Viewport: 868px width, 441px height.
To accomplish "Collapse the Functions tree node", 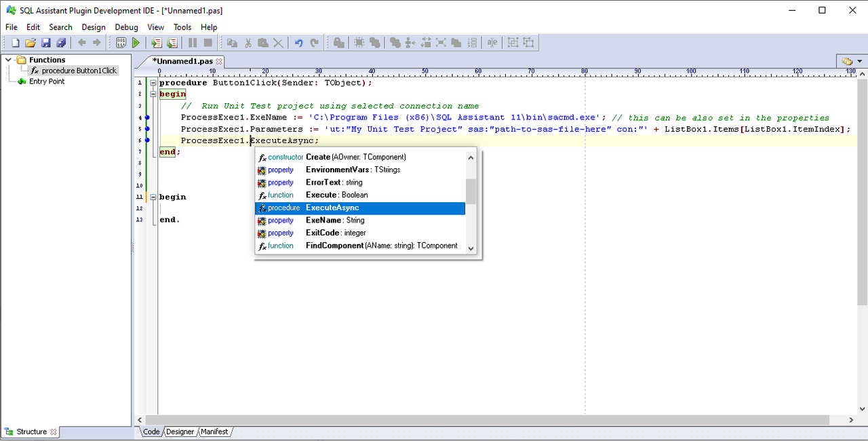I will pyautogui.click(x=9, y=60).
